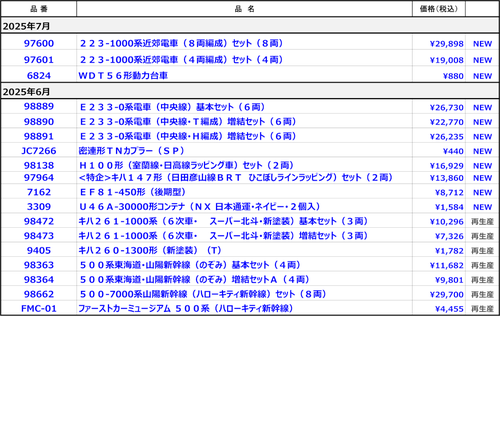This screenshot has height=426, width=500.
Task: Click the ¥22,770 price
Action: pyautogui.click(x=447, y=122)
